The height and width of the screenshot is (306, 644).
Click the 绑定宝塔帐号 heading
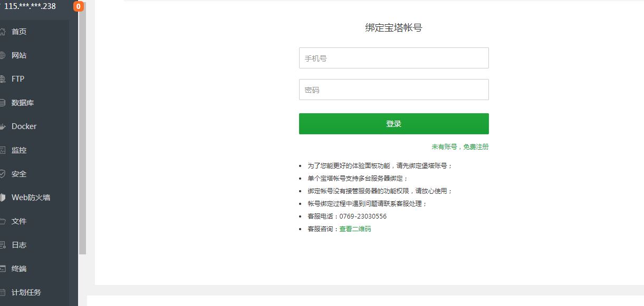click(393, 28)
